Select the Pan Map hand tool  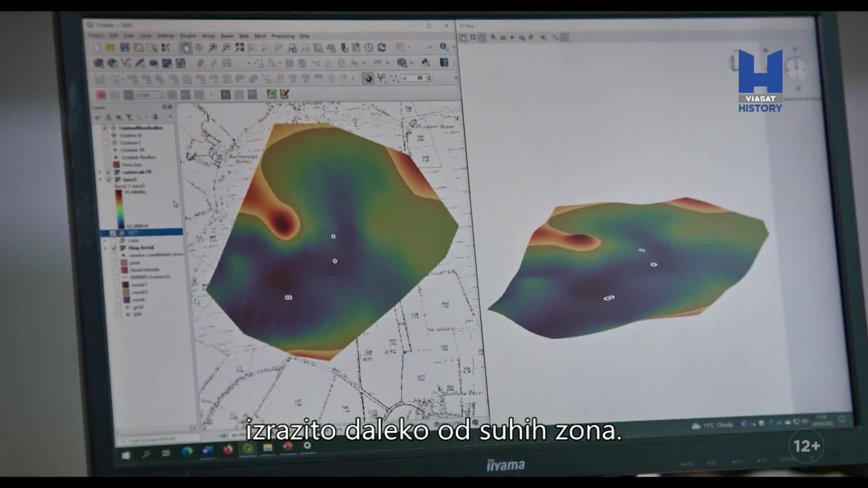pos(185,47)
